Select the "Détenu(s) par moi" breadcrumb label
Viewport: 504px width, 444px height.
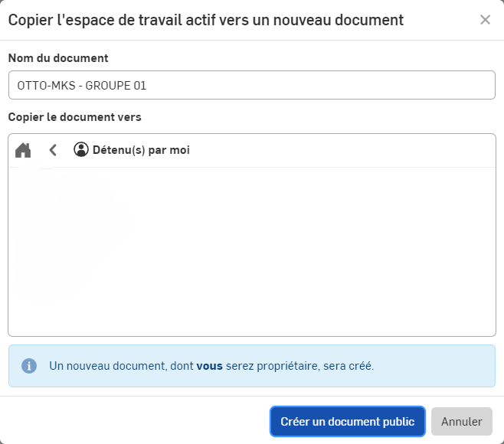(141, 150)
